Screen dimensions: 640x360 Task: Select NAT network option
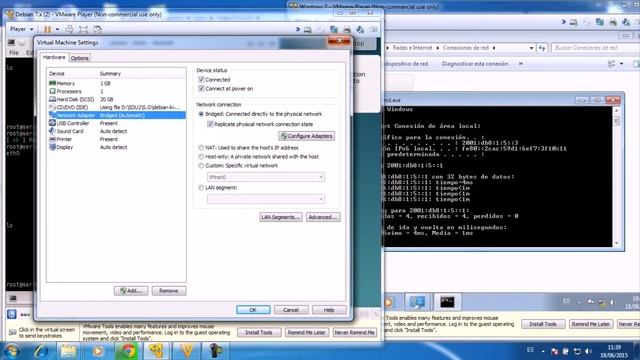pyautogui.click(x=201, y=148)
